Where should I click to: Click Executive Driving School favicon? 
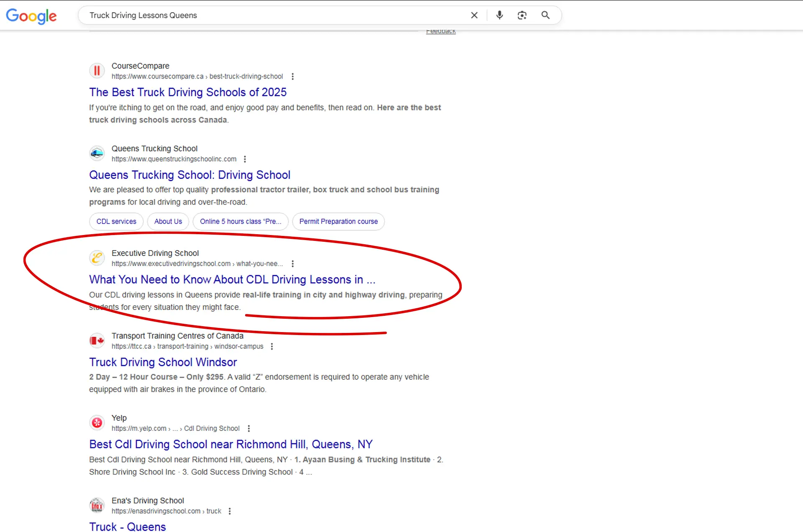pyautogui.click(x=97, y=258)
